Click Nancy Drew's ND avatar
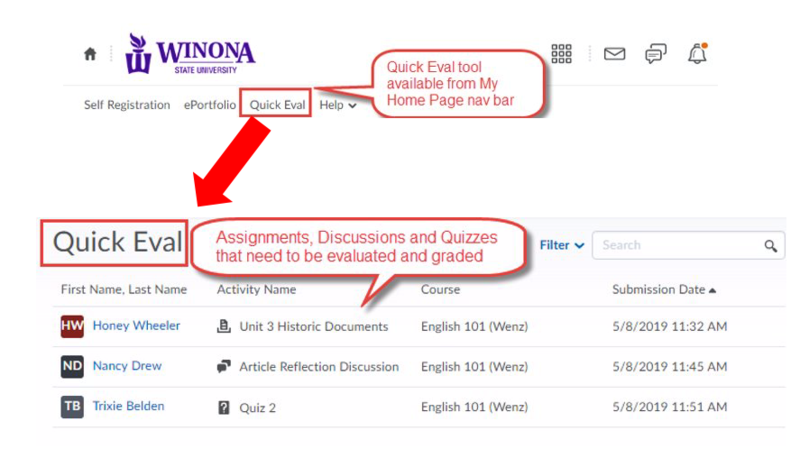The width and height of the screenshot is (800, 449). click(x=72, y=367)
